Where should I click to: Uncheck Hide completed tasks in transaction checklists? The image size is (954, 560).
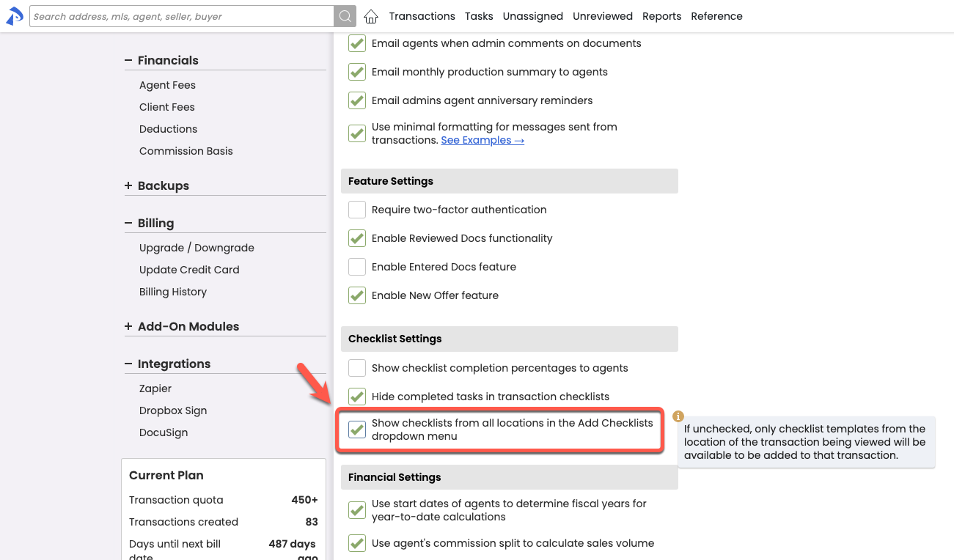pyautogui.click(x=357, y=397)
